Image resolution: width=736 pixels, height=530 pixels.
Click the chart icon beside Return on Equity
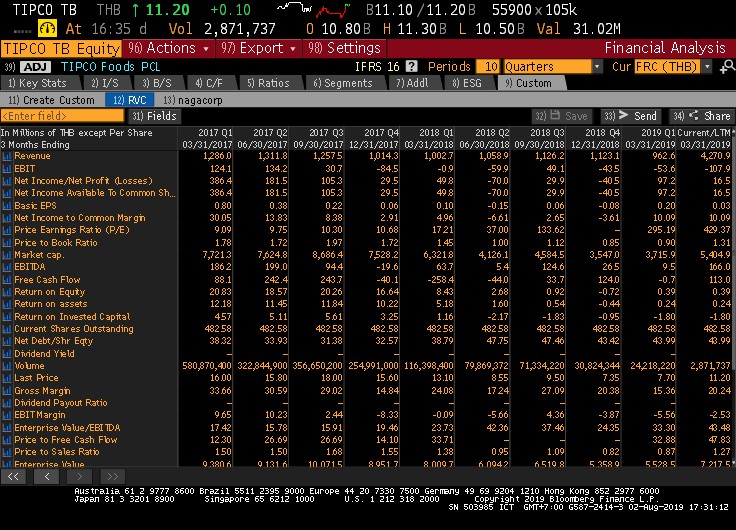(x=7, y=292)
